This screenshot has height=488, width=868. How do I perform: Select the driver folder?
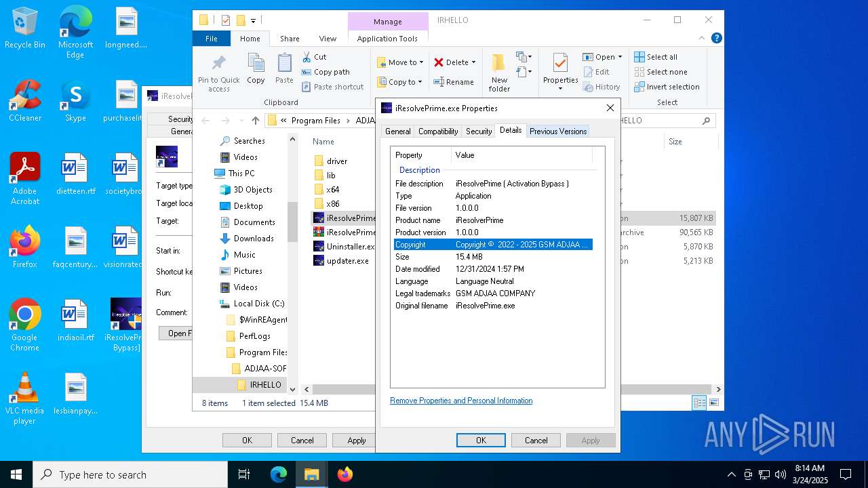point(330,161)
